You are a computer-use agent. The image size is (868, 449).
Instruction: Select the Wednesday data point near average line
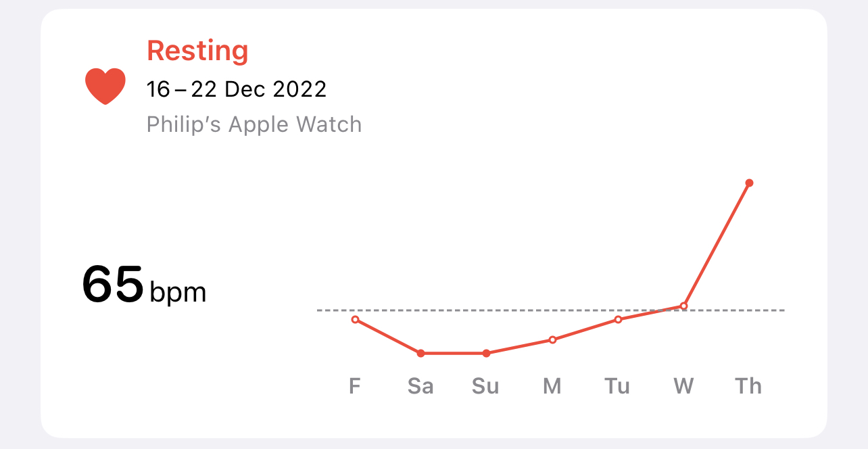(683, 306)
